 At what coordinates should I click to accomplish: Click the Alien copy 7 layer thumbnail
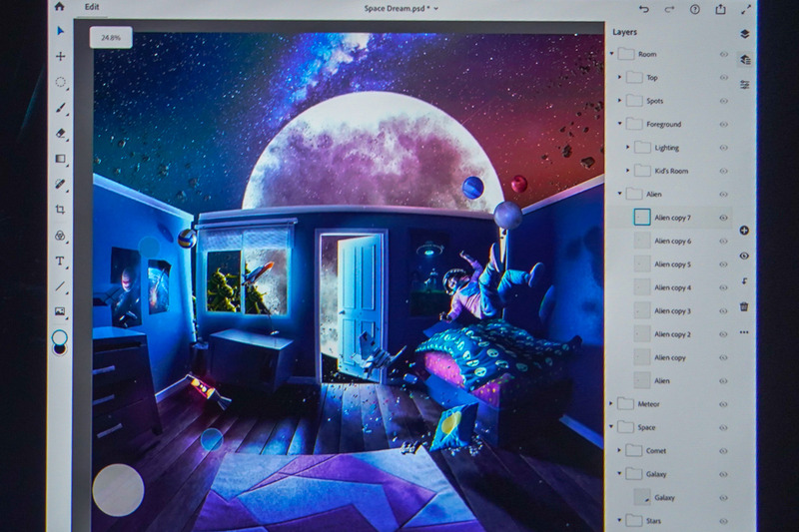pos(642,218)
